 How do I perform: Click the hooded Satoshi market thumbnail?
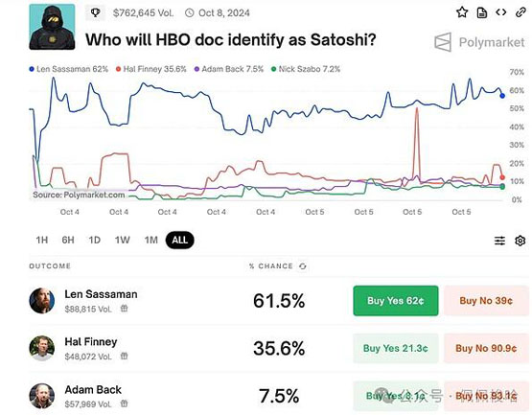click(53, 27)
